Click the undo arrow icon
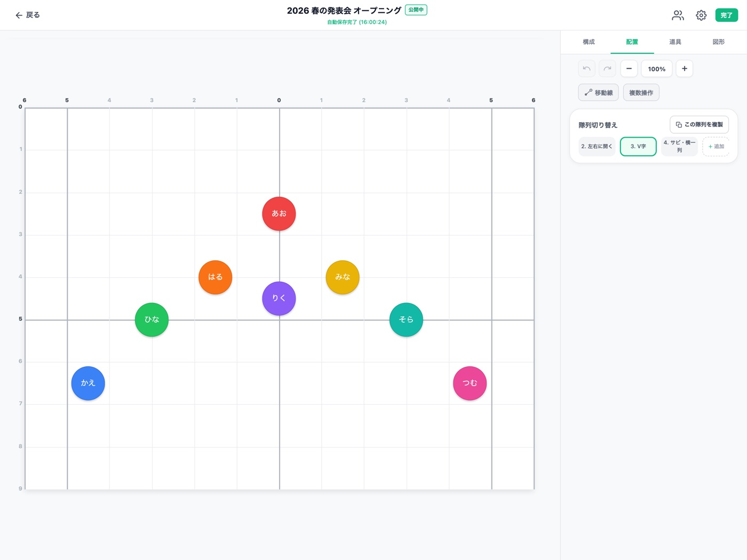 [x=586, y=69]
